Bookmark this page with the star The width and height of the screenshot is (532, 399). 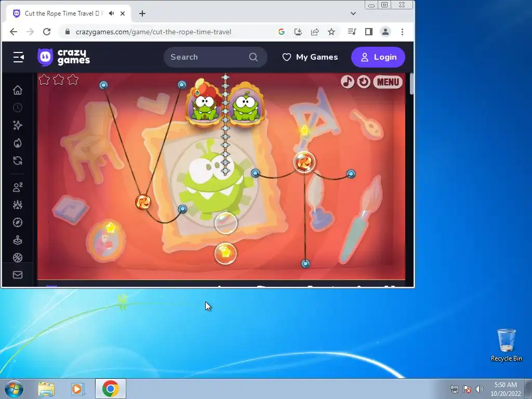tap(331, 32)
